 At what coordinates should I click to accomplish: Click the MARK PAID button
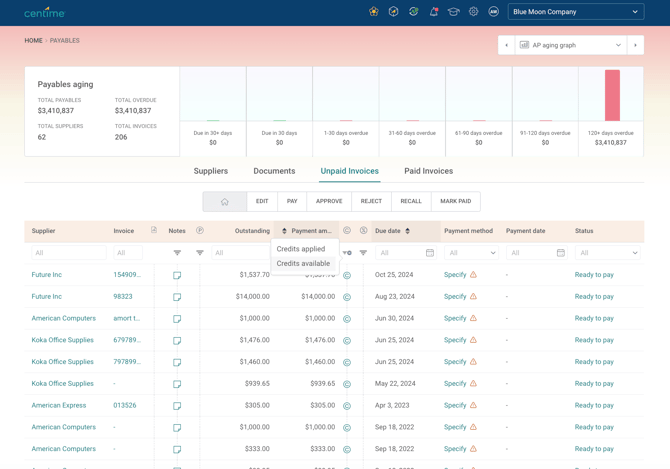[x=455, y=201]
